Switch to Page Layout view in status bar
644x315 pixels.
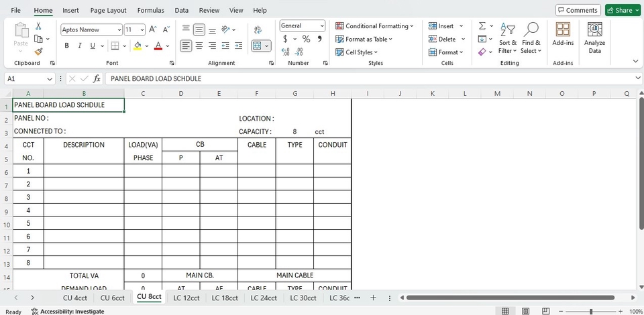(525, 311)
